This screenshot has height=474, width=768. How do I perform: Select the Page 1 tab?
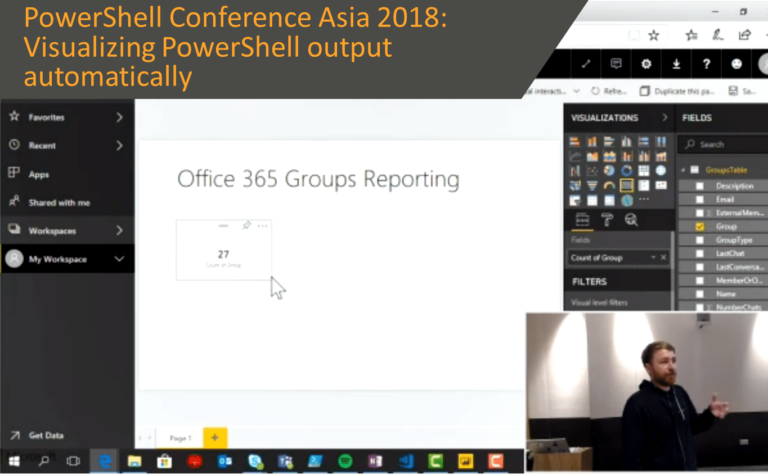point(180,438)
